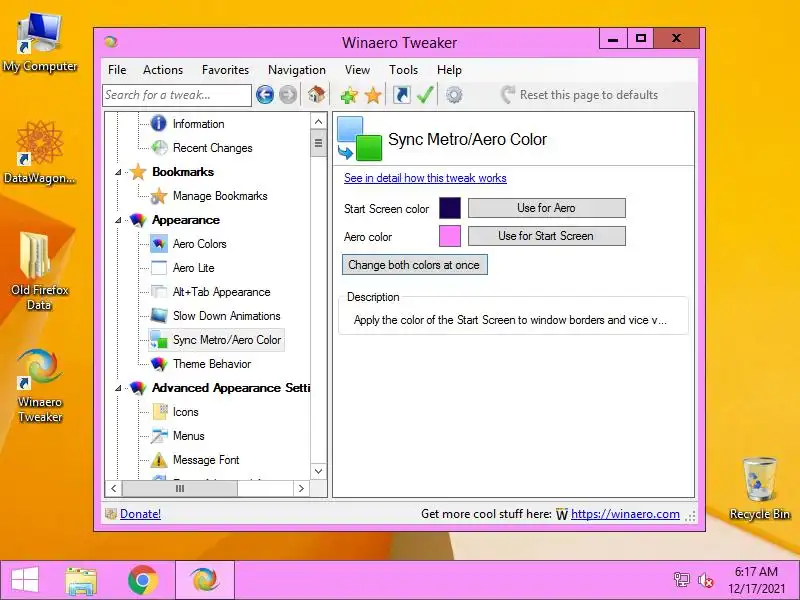The image size is (800, 600).
Task: Open the File menu
Action: 117,70
